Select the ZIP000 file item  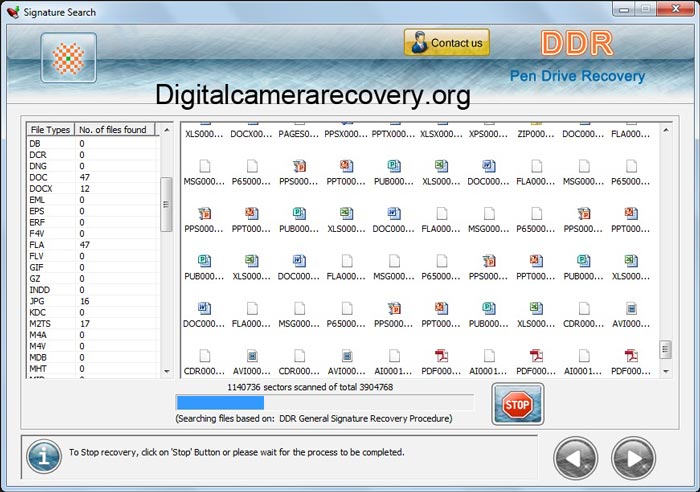535,132
